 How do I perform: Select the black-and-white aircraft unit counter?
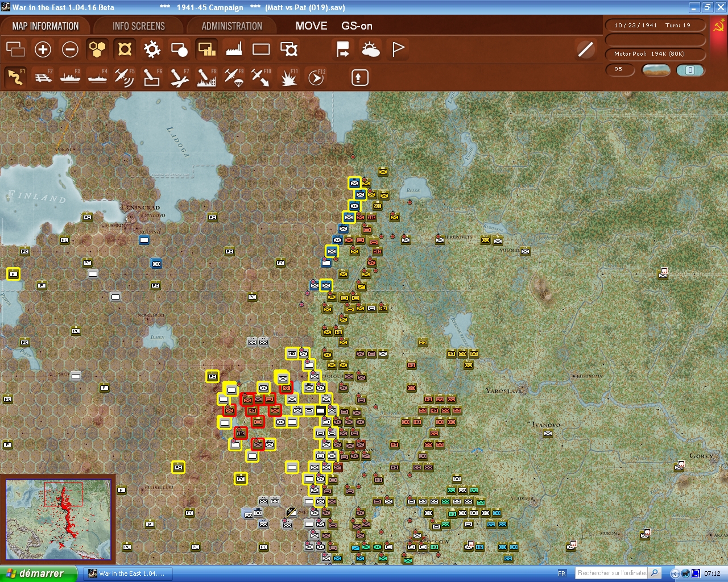pos(291,512)
